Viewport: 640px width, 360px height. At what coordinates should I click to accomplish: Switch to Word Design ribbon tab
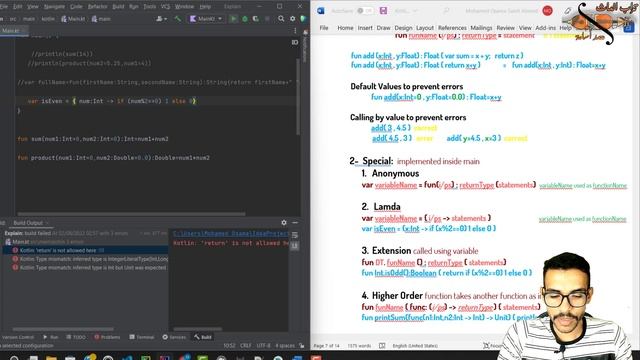click(x=403, y=28)
